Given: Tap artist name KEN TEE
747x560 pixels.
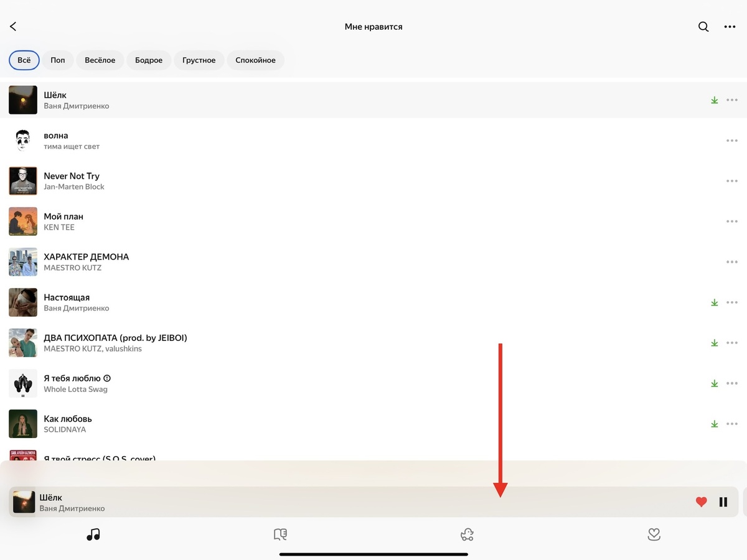Looking at the screenshot, I should pyautogui.click(x=59, y=227).
